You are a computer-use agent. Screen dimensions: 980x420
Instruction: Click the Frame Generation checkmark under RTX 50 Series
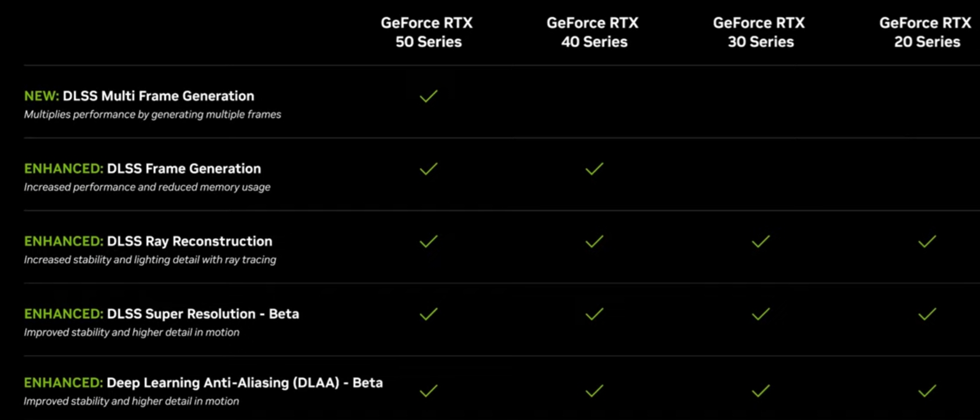429,169
